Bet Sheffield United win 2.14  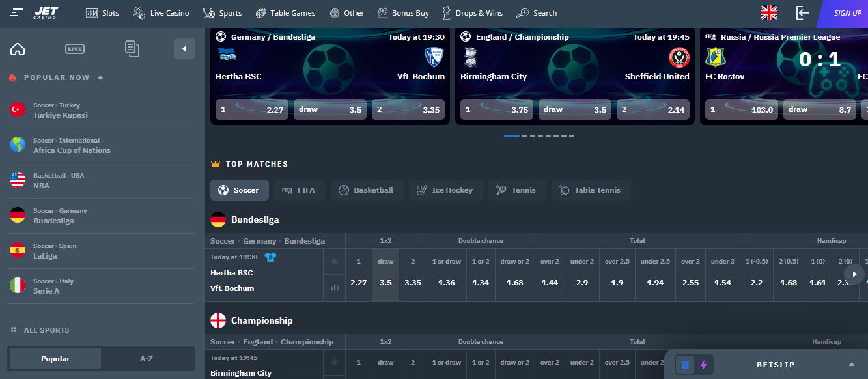pos(653,109)
